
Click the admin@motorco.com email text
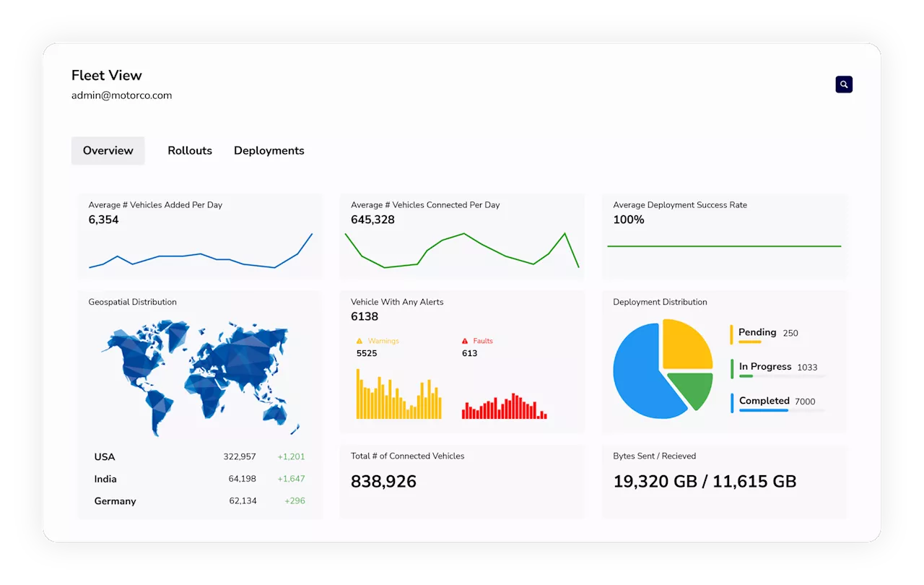tap(121, 95)
